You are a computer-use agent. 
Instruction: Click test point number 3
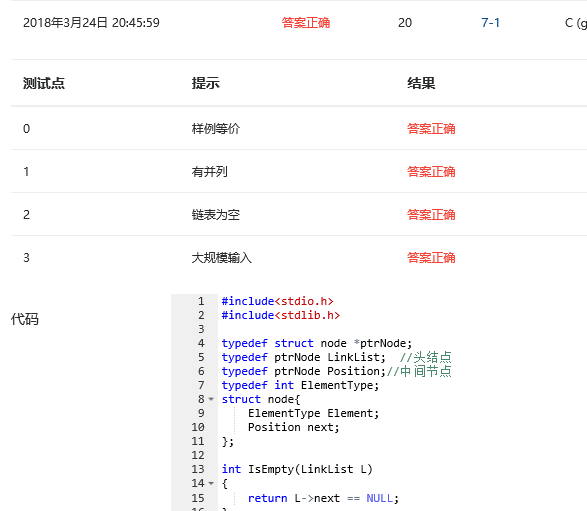(26, 258)
